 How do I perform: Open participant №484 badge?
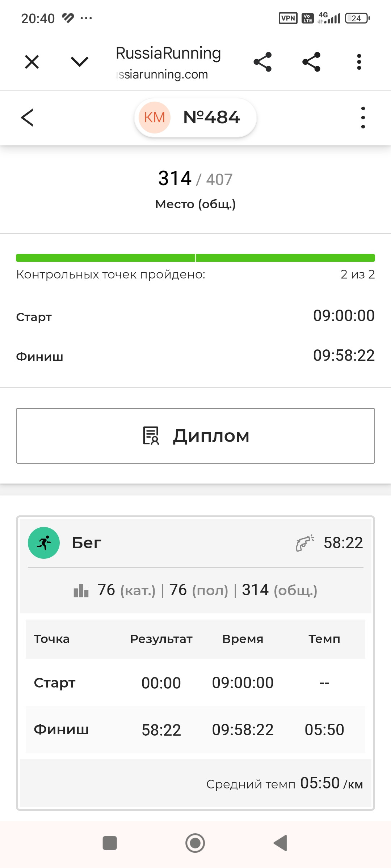[x=195, y=118]
